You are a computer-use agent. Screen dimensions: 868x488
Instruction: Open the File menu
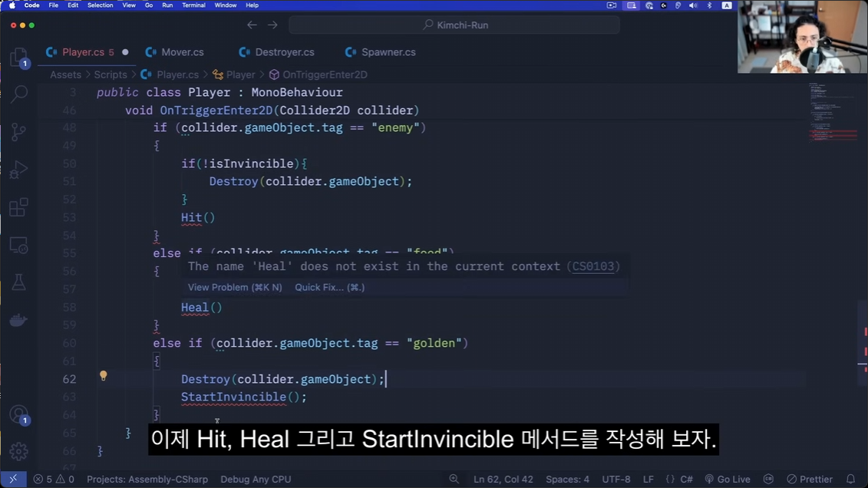[x=53, y=5]
